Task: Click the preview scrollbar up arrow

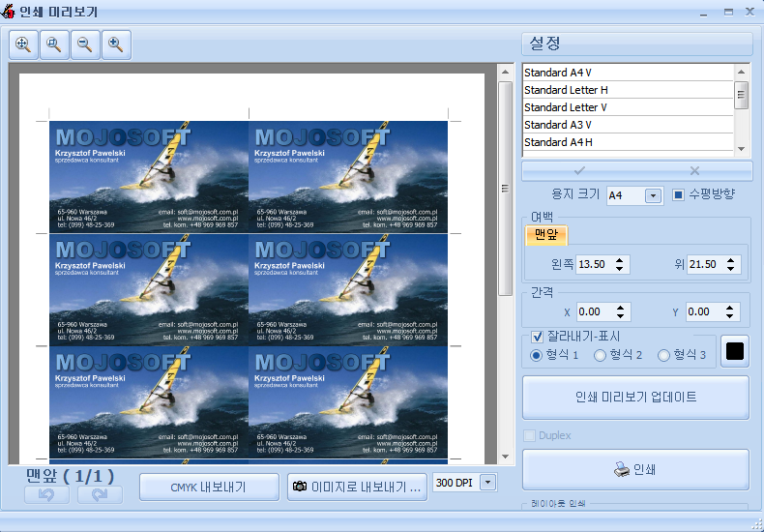Action: [x=505, y=73]
